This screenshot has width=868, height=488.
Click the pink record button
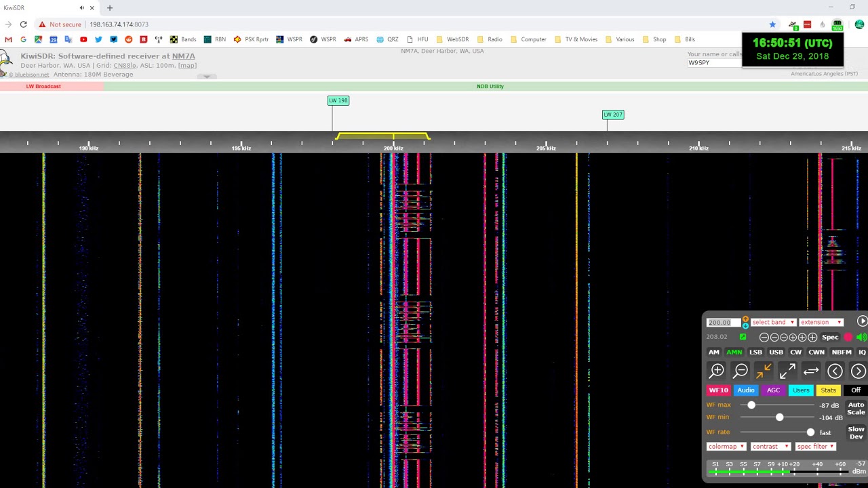tap(848, 337)
